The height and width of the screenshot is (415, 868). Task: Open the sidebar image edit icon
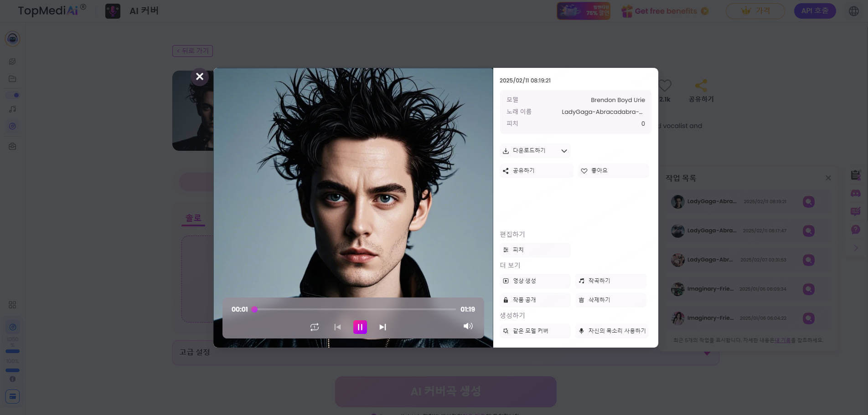click(12, 61)
